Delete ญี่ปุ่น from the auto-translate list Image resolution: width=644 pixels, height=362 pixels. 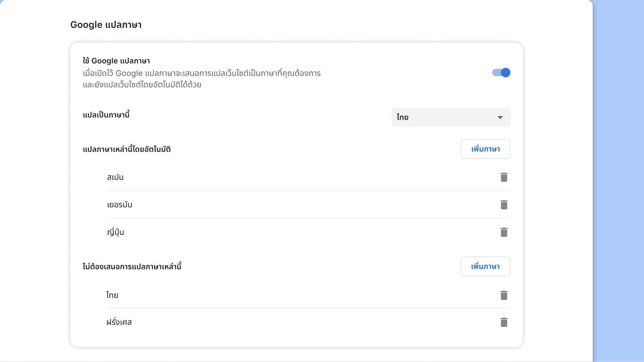pos(504,232)
